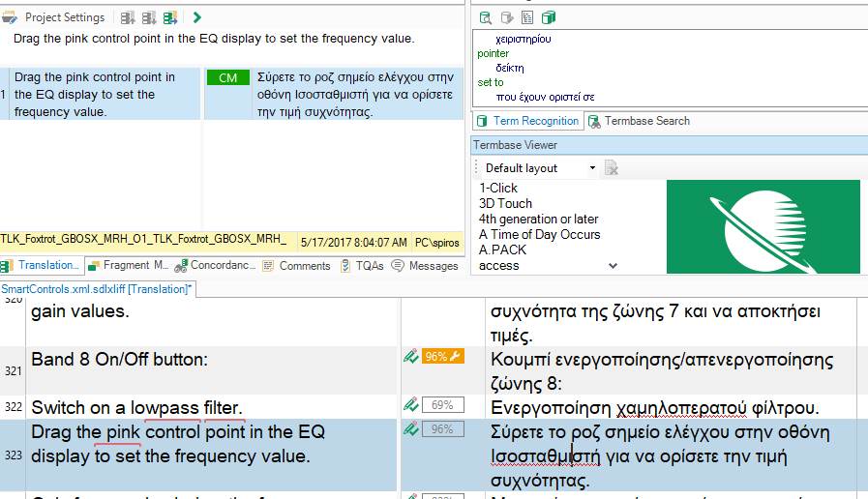Click the Project Settings folder icon

click(10, 17)
